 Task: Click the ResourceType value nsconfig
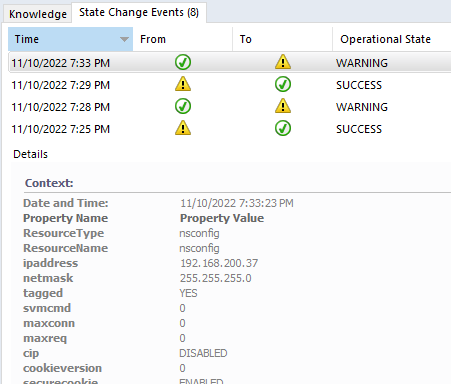click(199, 233)
